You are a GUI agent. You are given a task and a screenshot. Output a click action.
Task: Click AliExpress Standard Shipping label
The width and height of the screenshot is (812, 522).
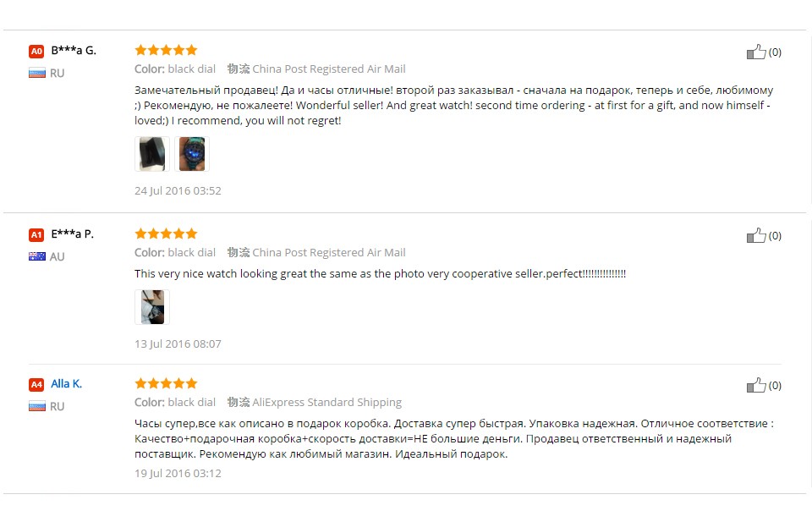pyautogui.click(x=326, y=402)
